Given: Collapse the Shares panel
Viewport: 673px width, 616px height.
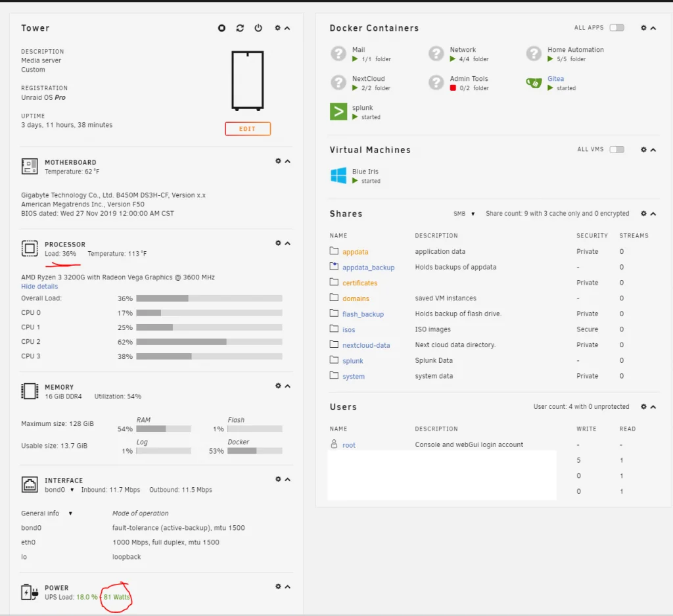Looking at the screenshot, I should (653, 214).
